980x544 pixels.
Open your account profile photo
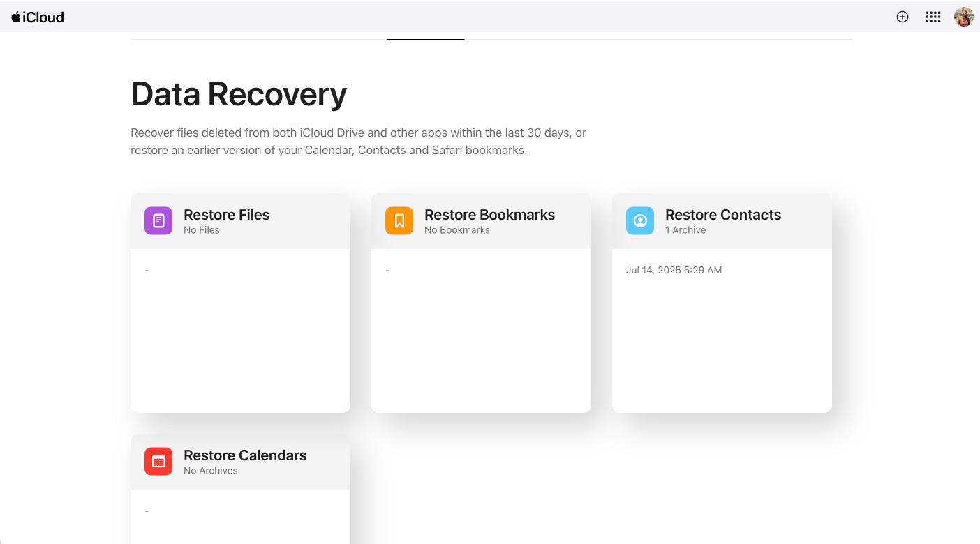coord(963,16)
